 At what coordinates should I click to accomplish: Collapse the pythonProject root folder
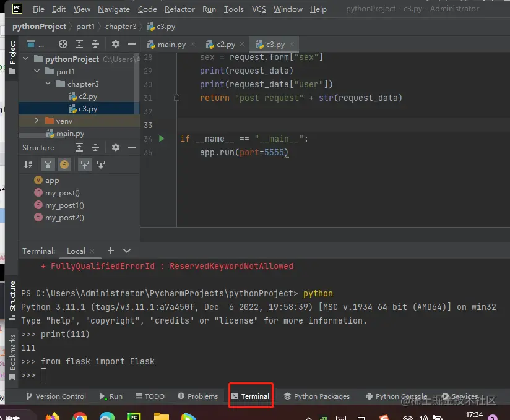click(26, 59)
